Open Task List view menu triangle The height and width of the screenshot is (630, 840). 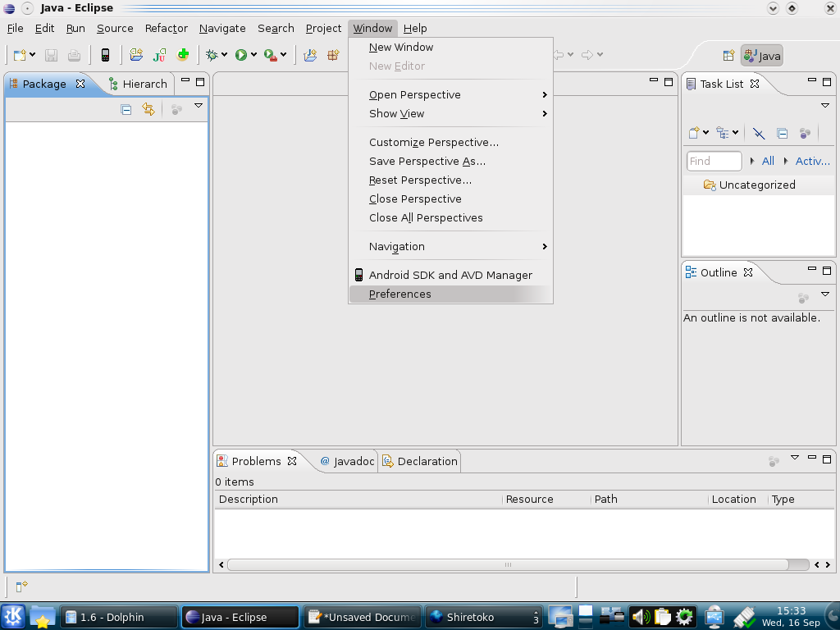coord(825,106)
